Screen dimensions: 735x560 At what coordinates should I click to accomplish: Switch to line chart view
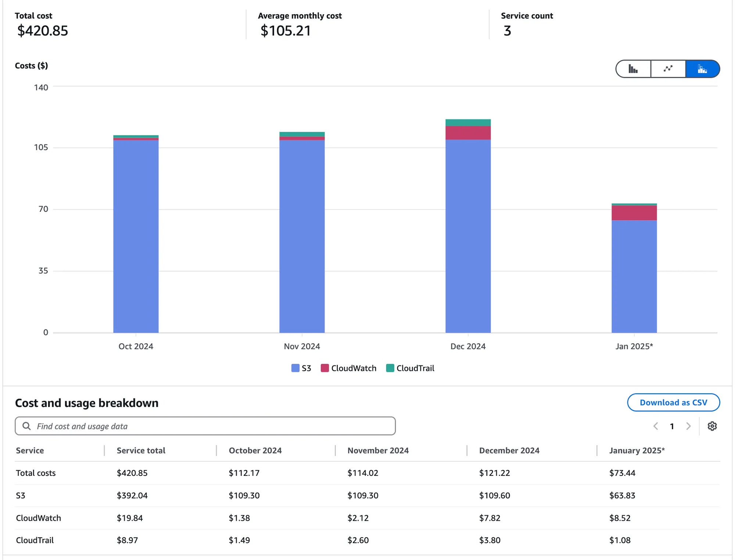tap(668, 69)
